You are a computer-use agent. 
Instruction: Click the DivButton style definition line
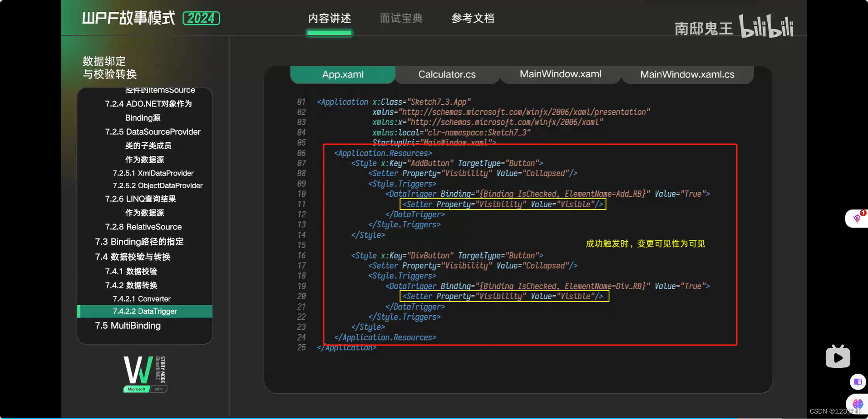point(447,256)
